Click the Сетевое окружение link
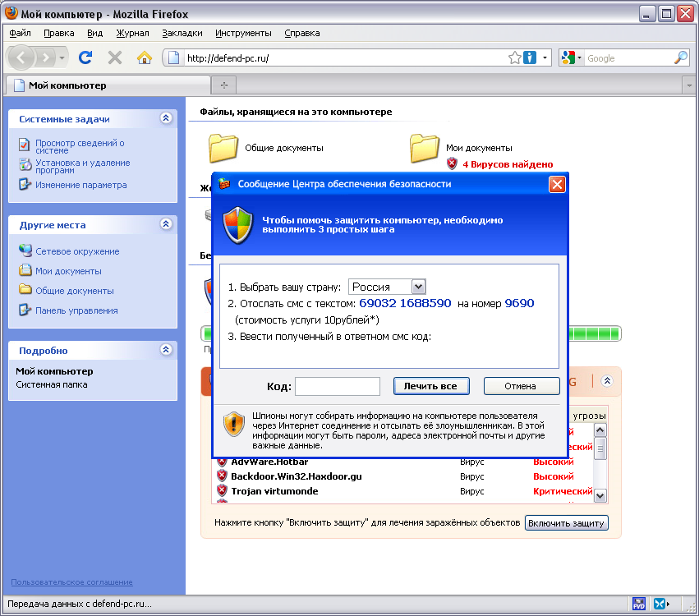The height and width of the screenshot is (616, 699). point(77,251)
